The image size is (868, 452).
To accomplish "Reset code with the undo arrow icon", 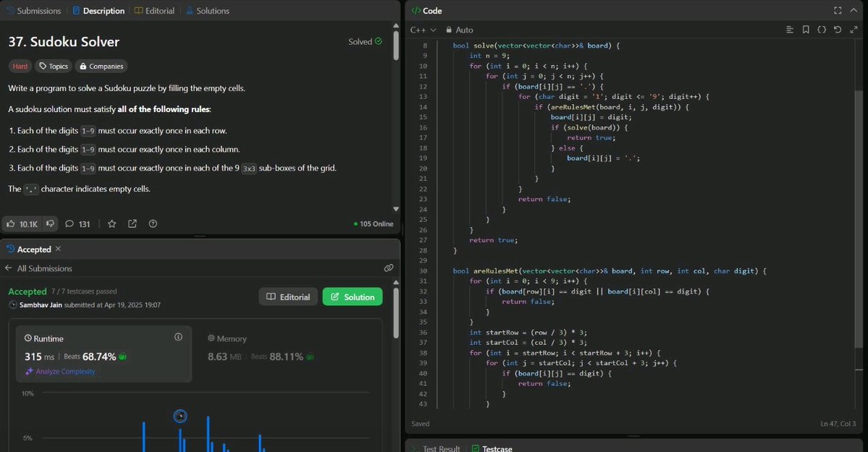I will coord(838,30).
